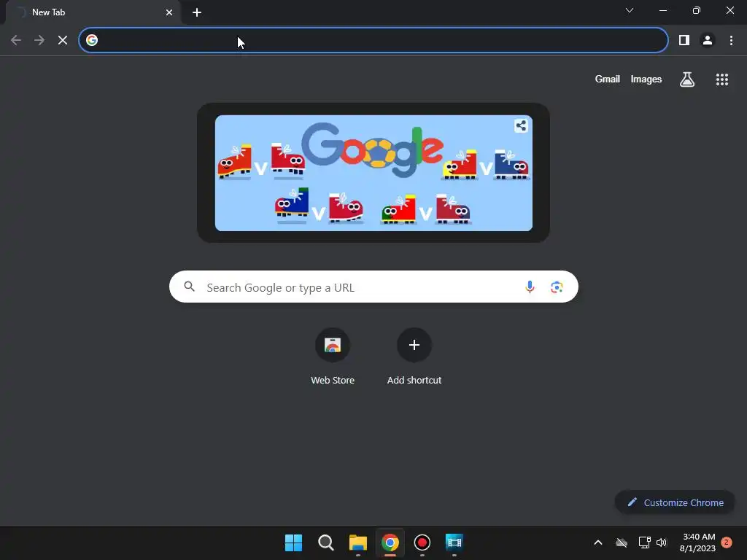The image size is (747, 560).
Task: Click Customize Chrome button
Action: click(x=675, y=502)
